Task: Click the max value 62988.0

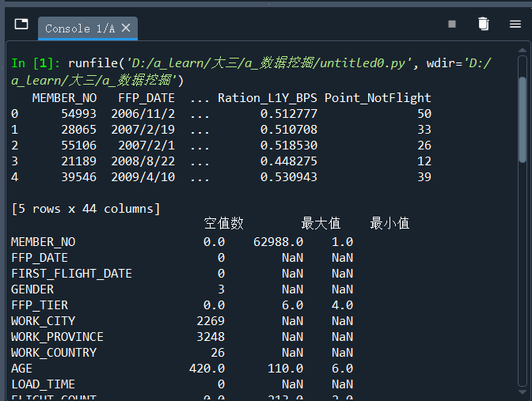Action: click(x=278, y=242)
